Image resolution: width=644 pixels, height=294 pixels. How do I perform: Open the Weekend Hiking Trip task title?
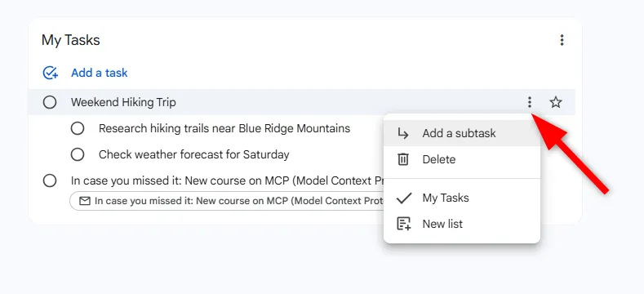pos(123,102)
